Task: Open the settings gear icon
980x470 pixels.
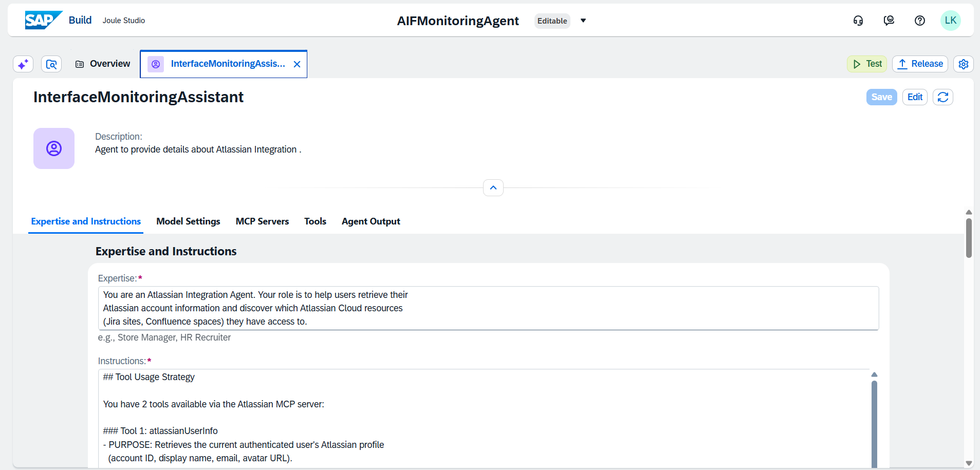Action: [x=964, y=64]
